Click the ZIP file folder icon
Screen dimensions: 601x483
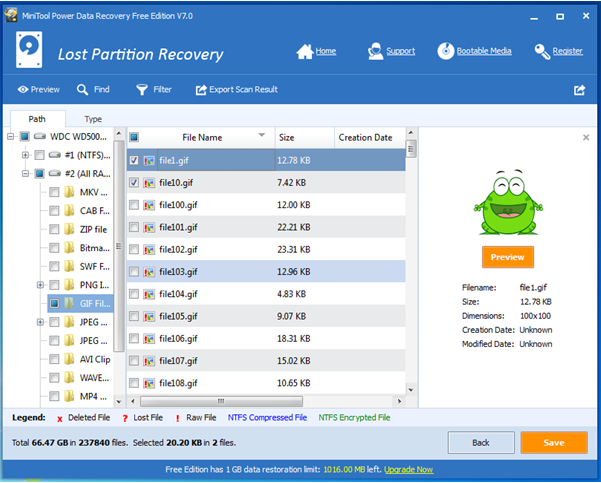[x=69, y=229]
